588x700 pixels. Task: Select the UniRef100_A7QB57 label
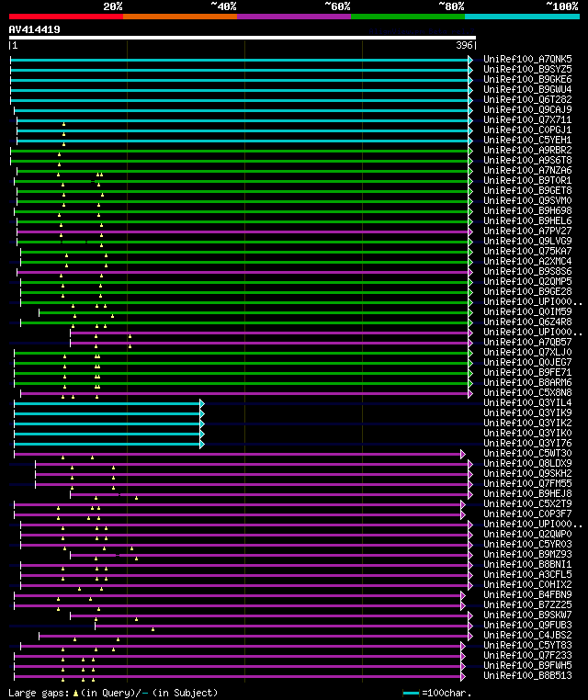click(527, 342)
